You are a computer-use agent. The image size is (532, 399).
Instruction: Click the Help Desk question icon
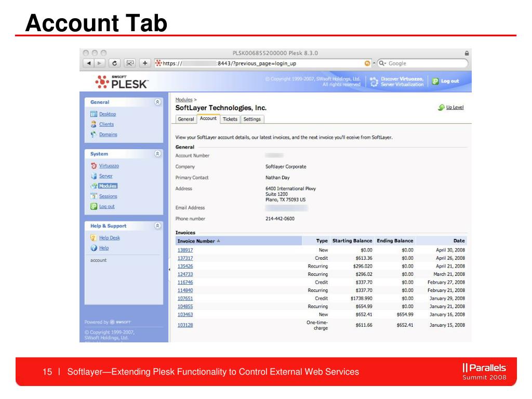(x=94, y=238)
